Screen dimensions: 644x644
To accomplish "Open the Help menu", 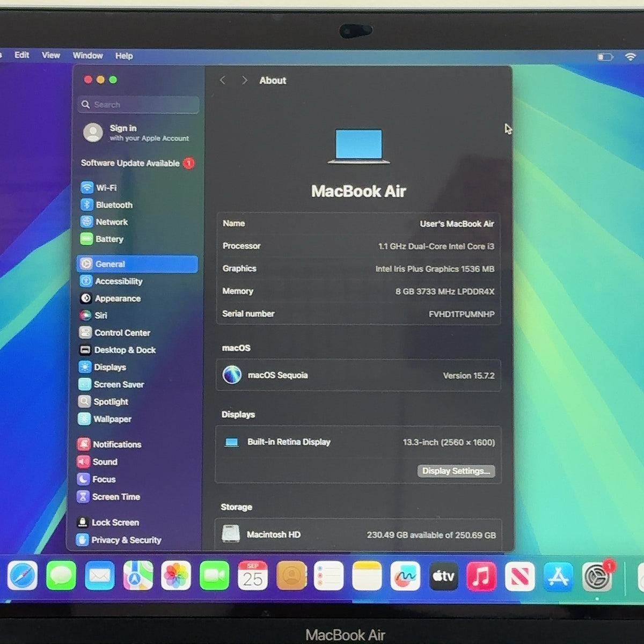I will [124, 56].
